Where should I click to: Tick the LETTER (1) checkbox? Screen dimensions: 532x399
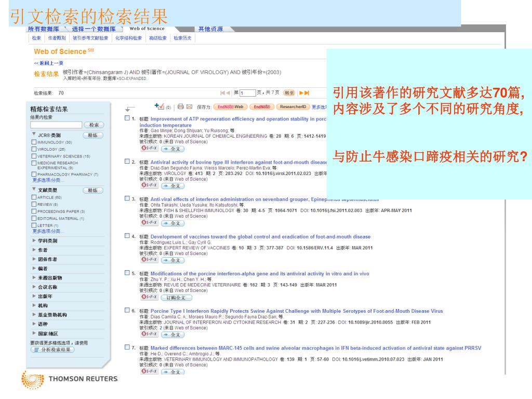click(x=34, y=225)
